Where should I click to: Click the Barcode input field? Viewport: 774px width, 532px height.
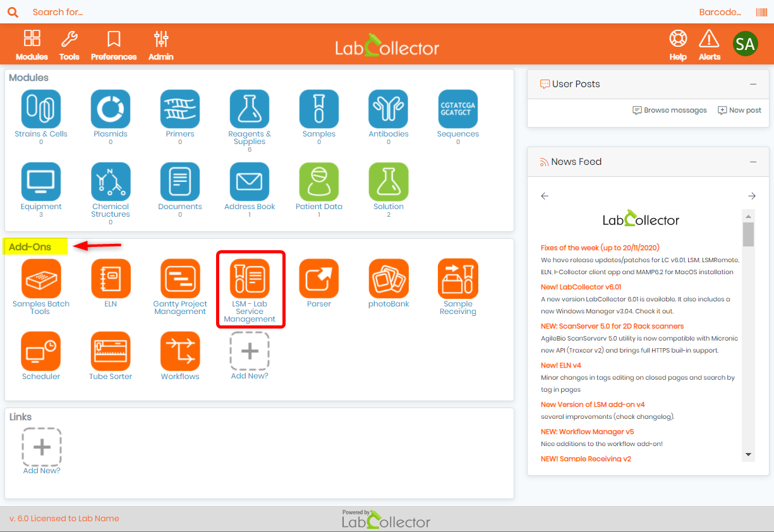pyautogui.click(x=720, y=12)
